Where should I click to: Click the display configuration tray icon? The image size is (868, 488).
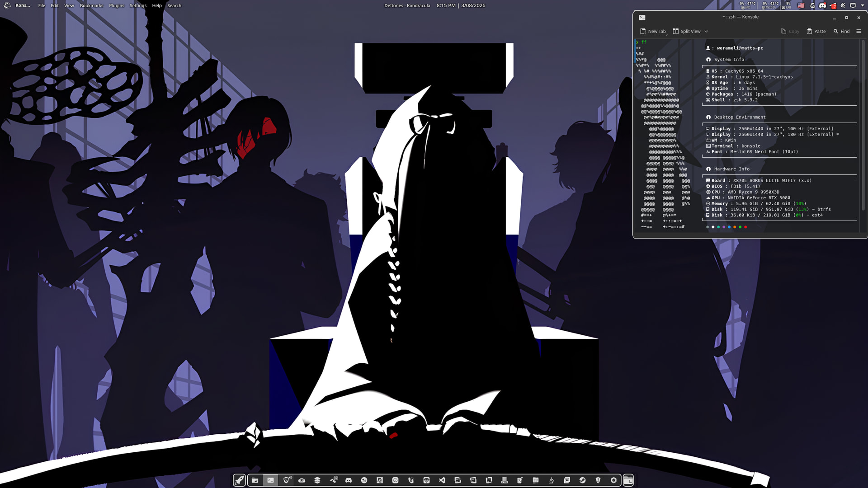tap(853, 5)
